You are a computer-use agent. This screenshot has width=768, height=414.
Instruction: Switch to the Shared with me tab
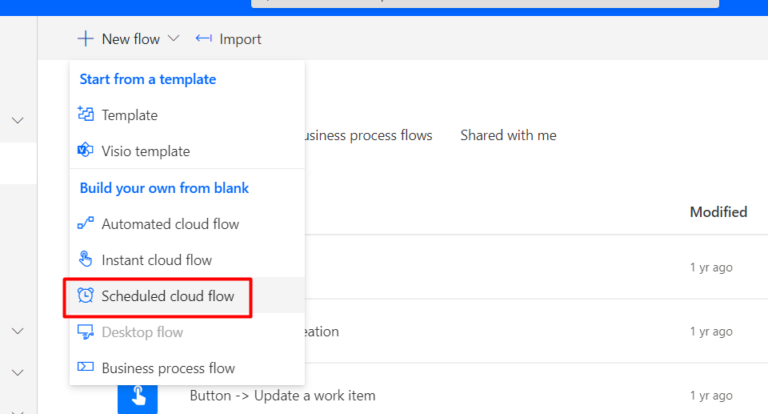pos(508,135)
